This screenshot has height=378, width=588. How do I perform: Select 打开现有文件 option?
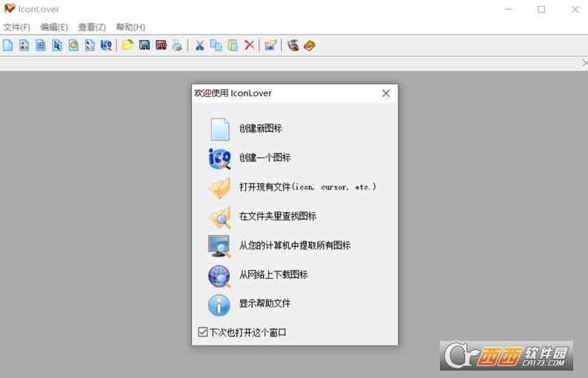(307, 187)
